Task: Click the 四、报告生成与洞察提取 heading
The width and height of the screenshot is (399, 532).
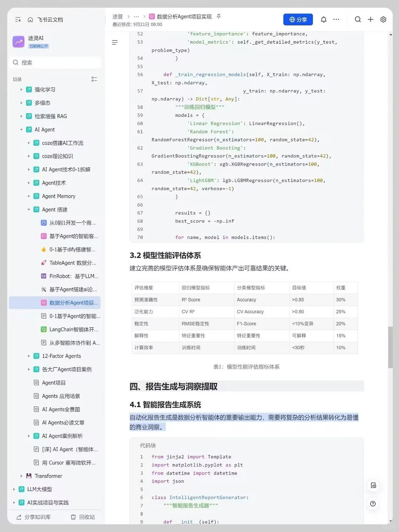Action: coord(173,386)
